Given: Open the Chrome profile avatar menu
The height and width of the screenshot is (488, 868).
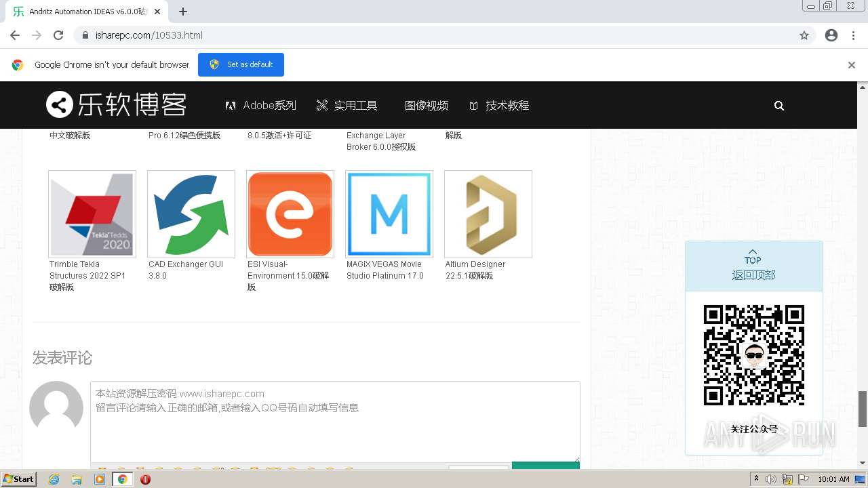Looking at the screenshot, I should coord(831,35).
